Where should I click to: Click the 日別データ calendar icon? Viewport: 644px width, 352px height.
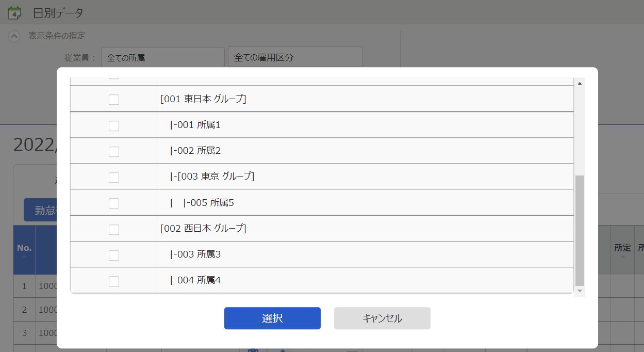click(15, 13)
